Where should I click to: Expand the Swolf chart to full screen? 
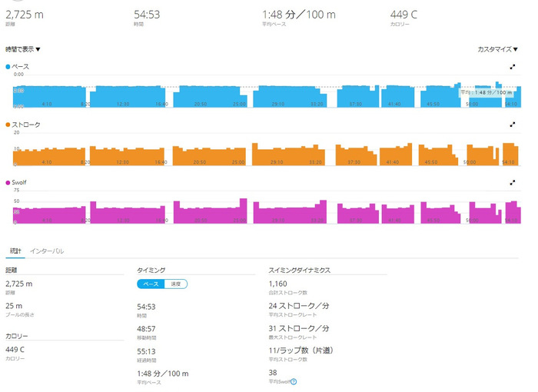click(513, 183)
